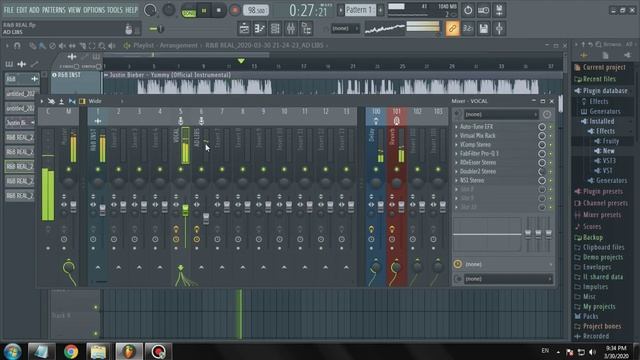Toggle Auto-Tune EFX slot on/off knob
Image resolution: width=640 pixels, height=360 pixels.
542,127
